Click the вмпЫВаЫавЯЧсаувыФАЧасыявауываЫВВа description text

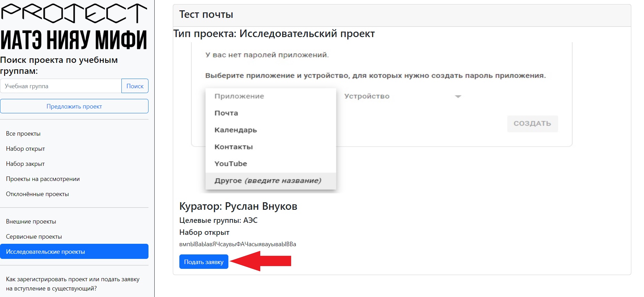pos(238,244)
